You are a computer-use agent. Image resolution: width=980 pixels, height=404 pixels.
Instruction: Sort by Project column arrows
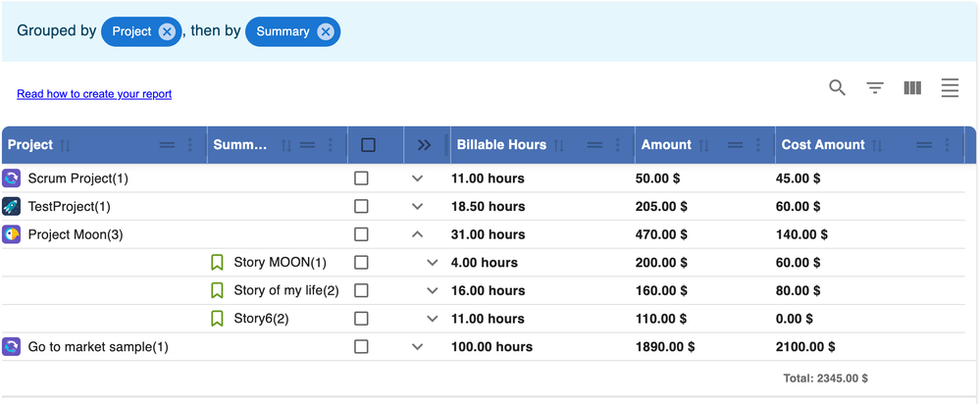coord(66,145)
